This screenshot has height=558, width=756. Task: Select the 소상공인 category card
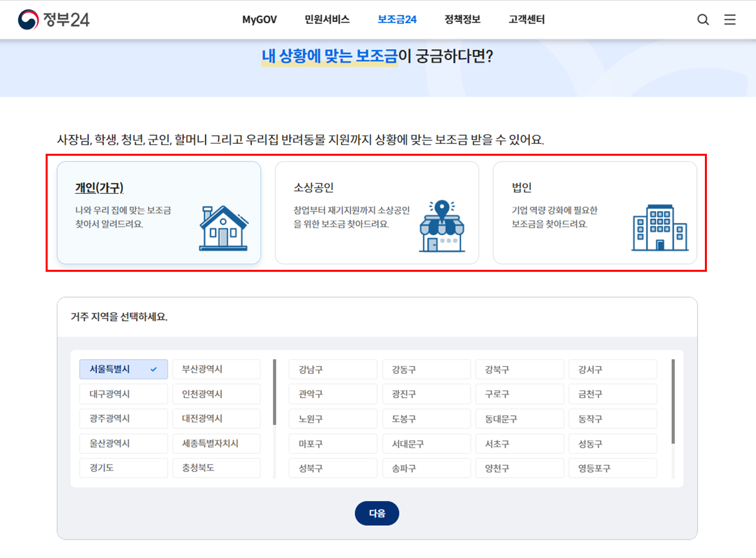(377, 213)
